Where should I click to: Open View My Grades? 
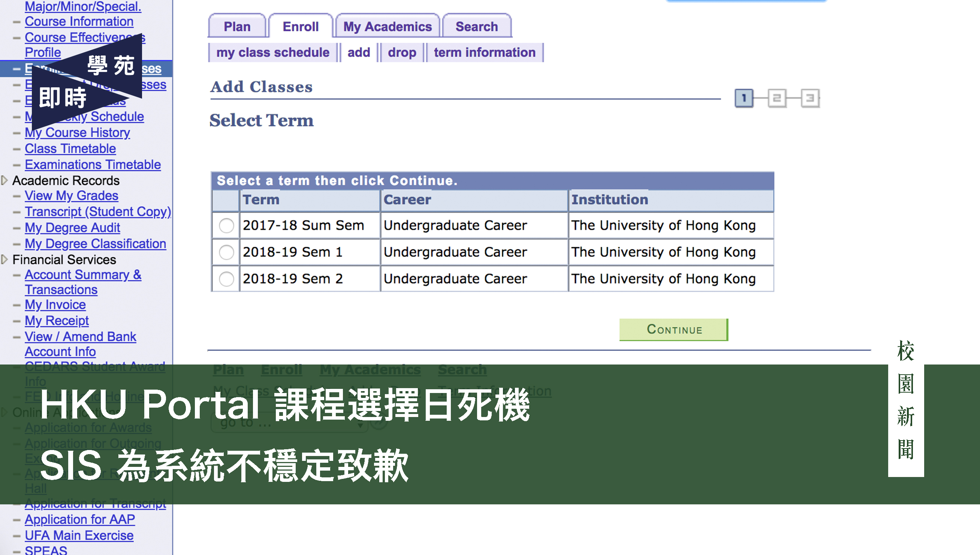pos(71,195)
